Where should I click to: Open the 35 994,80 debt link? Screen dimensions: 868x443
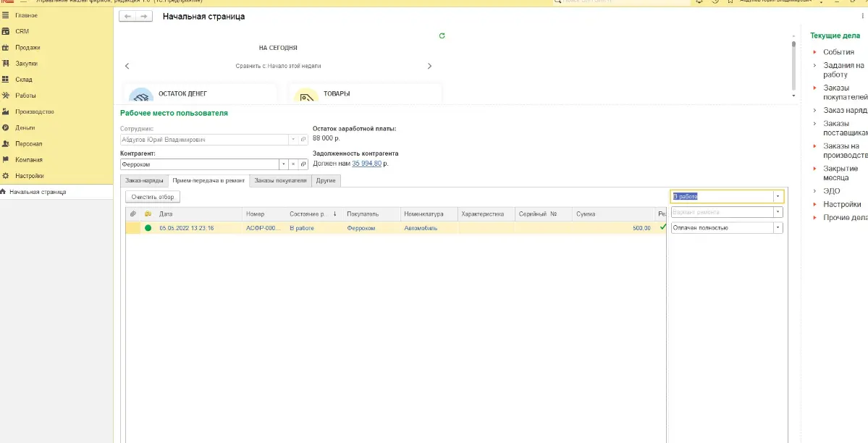point(366,164)
